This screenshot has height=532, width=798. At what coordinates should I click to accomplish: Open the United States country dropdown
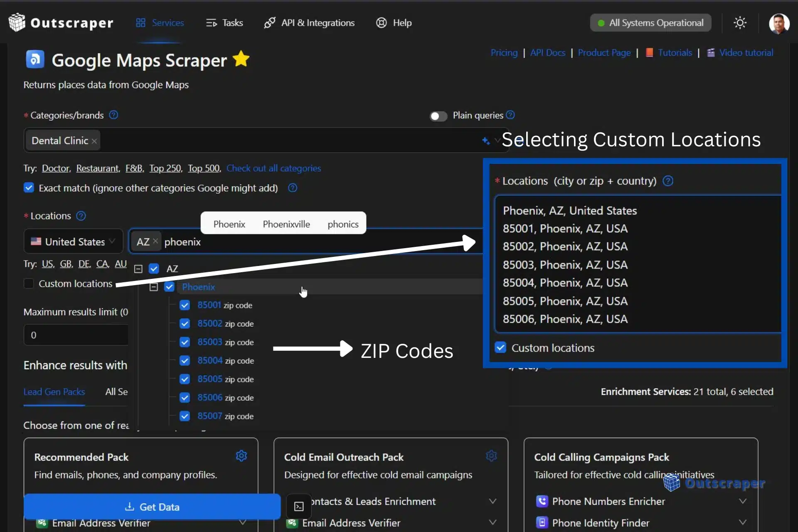tap(73, 241)
